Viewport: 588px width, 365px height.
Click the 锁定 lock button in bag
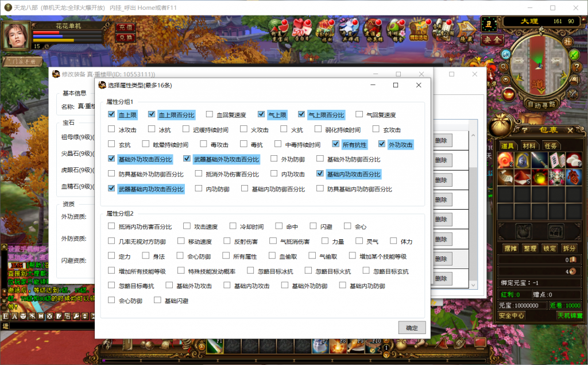[550, 248]
